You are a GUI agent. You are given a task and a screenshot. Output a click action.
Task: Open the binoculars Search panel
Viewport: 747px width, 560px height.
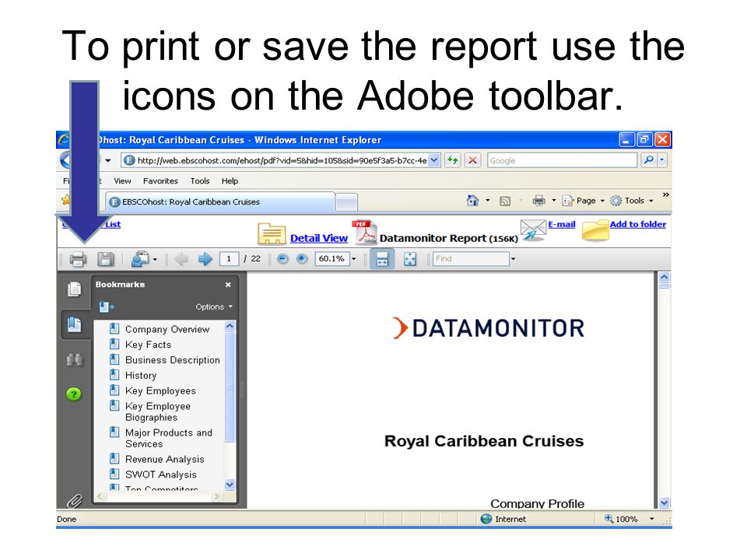tap(75, 359)
